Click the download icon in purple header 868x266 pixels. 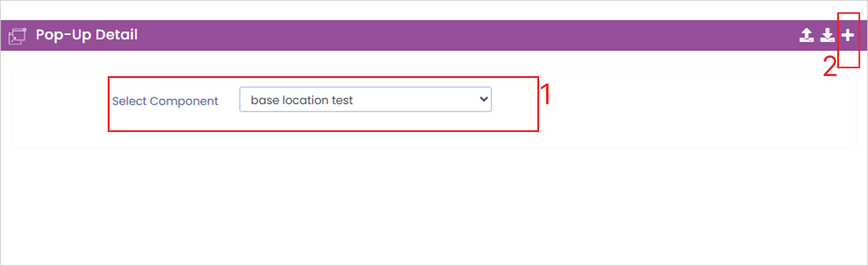click(828, 35)
